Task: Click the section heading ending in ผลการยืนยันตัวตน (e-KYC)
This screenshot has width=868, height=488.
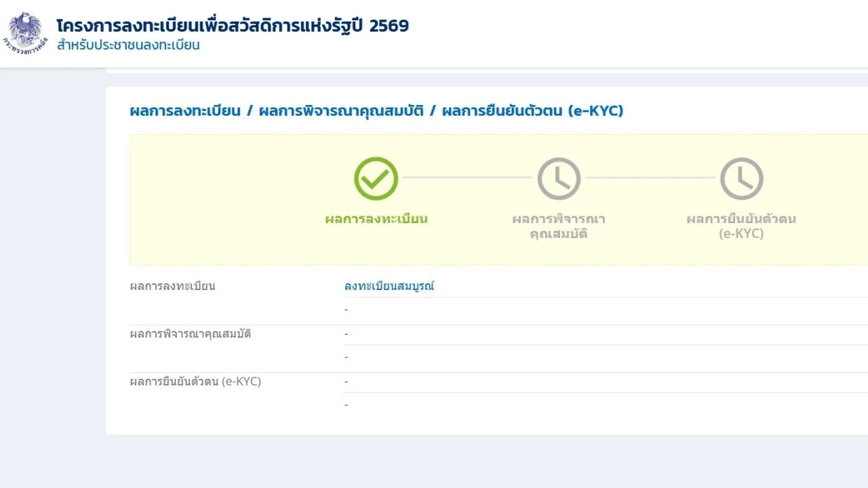Action: pos(376,110)
